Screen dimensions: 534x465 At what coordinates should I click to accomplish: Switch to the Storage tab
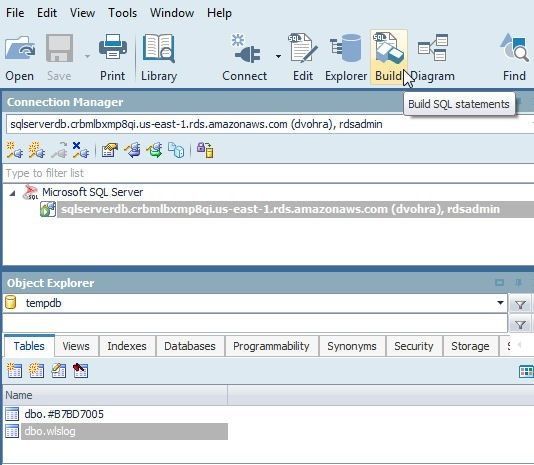click(x=470, y=346)
